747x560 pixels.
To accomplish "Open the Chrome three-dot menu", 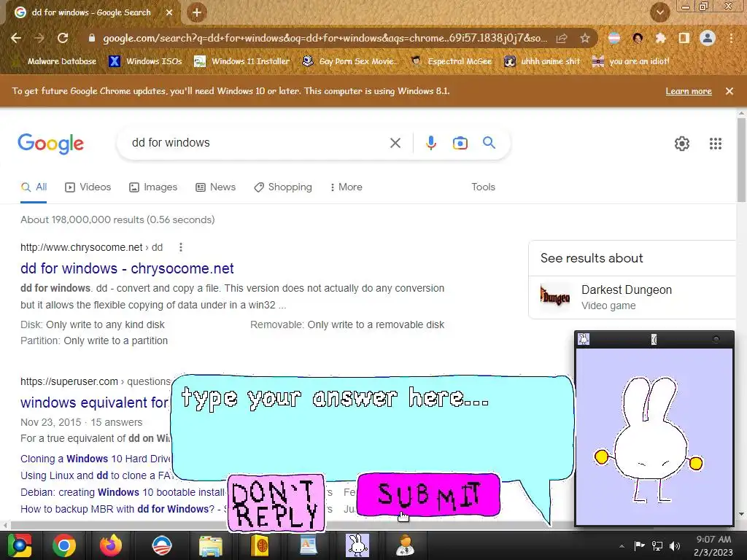I will [x=731, y=38].
